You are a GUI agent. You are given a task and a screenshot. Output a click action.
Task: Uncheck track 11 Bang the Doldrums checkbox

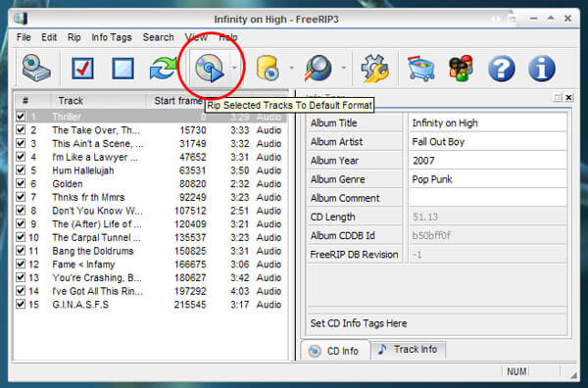click(x=21, y=251)
